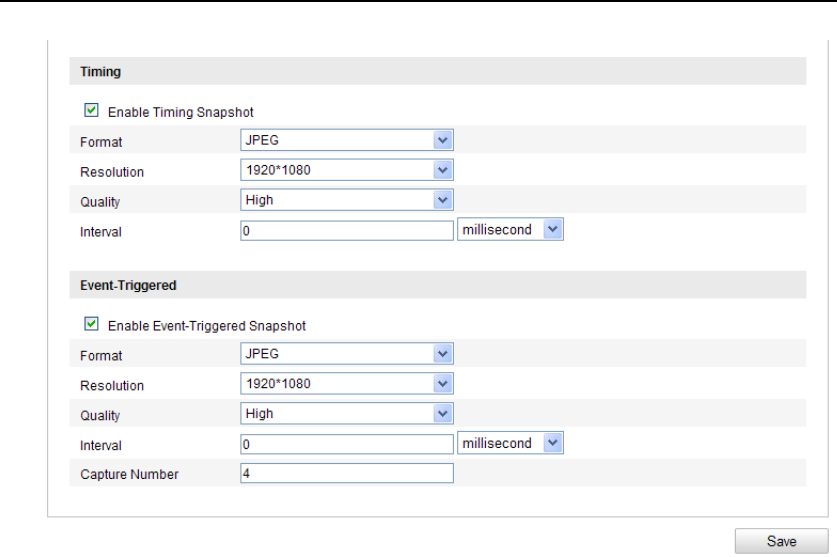Uncheck Enable Event-Triggered Snapshot
This screenshot has height=557, width=837.
coord(92,324)
